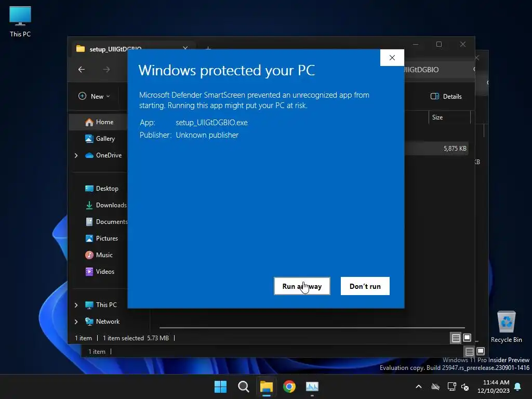Show hidden system tray icons

coord(419,387)
